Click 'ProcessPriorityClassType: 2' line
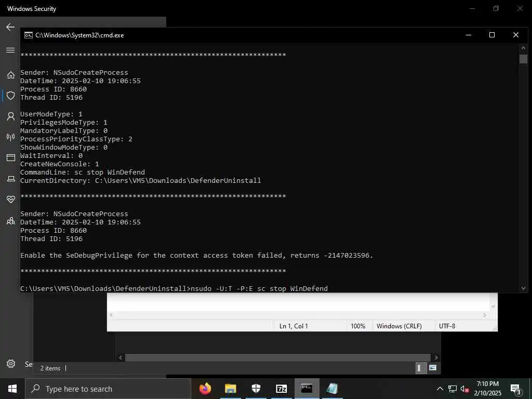The image size is (532, 399). point(76,139)
